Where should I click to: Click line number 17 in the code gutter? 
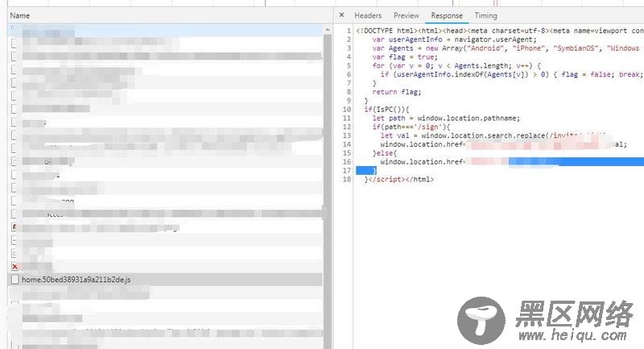click(347, 171)
